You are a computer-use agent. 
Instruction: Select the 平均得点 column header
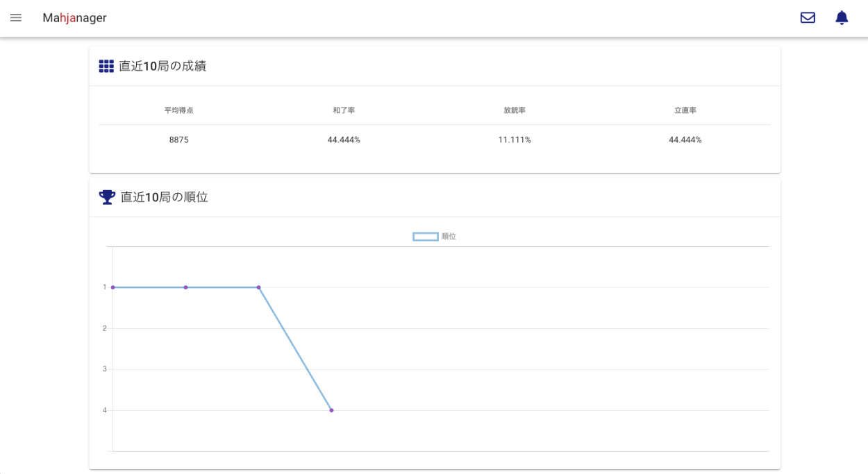click(x=178, y=110)
